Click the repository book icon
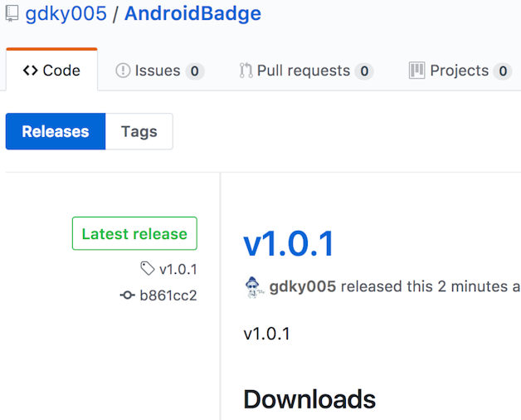Screen dimensions: 521x420 (x=12, y=13)
